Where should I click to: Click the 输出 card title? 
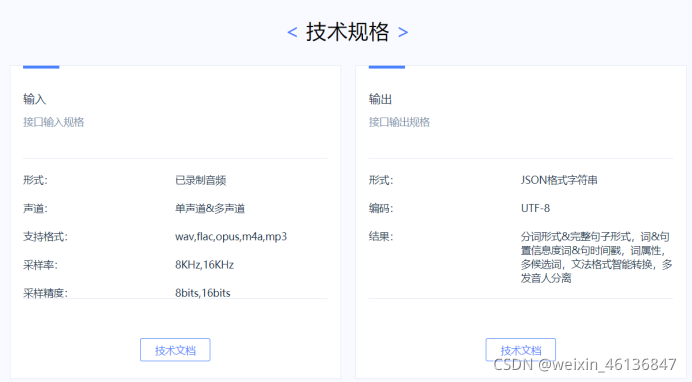[380, 99]
